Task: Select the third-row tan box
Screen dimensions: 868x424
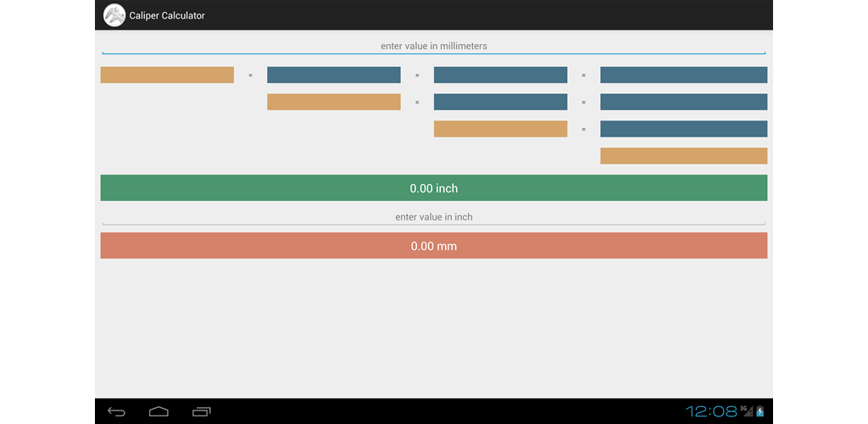Action: [500, 129]
